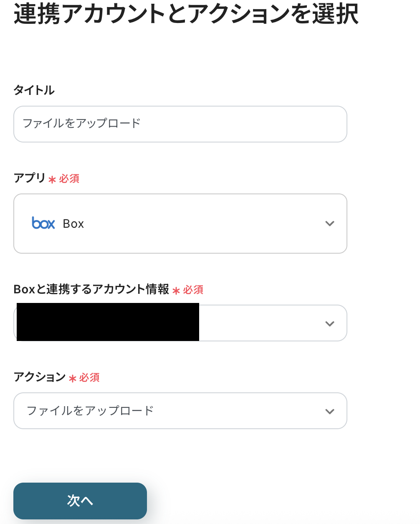Click the アクション field label
The width and height of the screenshot is (420, 524).
tap(40, 377)
